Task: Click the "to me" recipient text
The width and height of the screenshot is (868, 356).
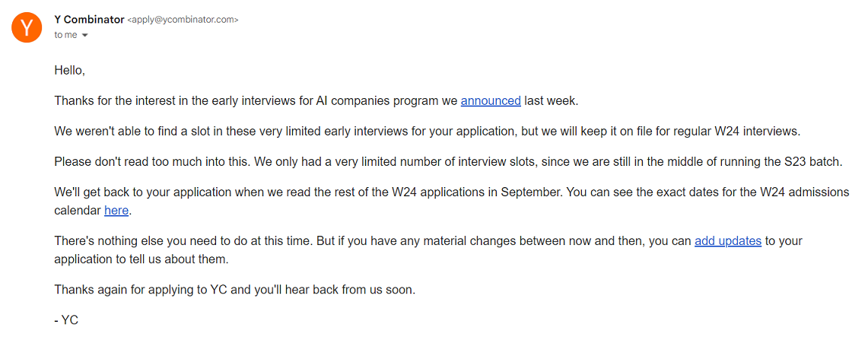Action: click(65, 35)
